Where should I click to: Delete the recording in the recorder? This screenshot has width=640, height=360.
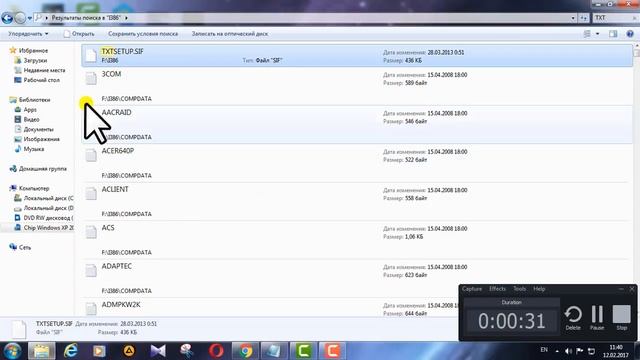[573, 318]
